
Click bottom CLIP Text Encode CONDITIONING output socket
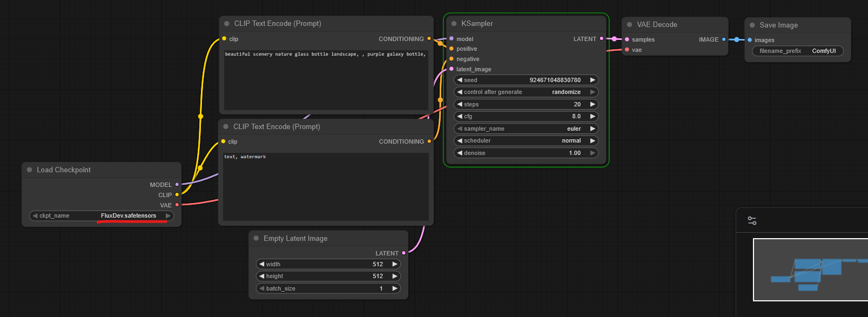point(429,141)
